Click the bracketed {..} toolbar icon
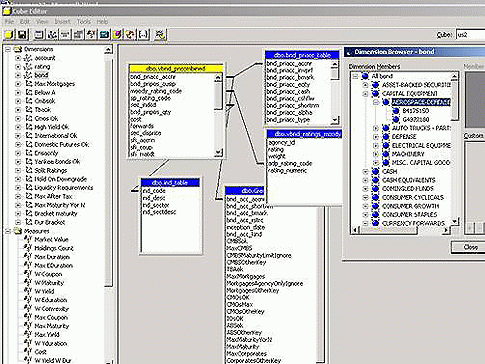The height and width of the screenshot is (364, 485). click(x=143, y=35)
